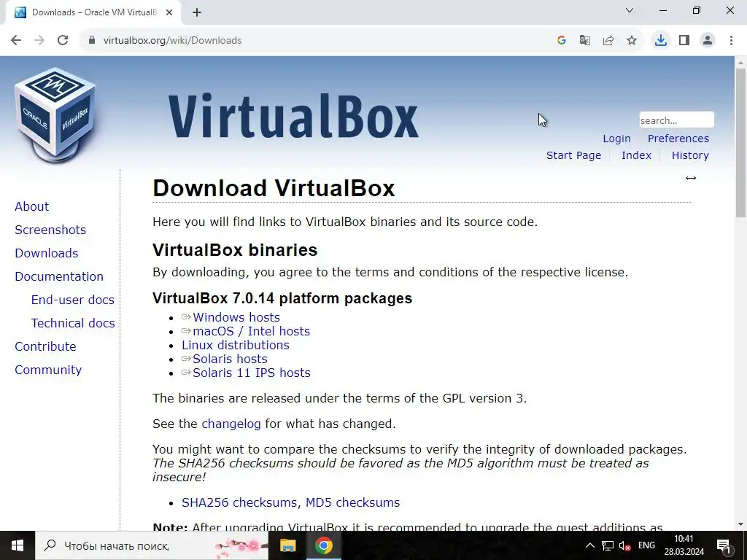The width and height of the screenshot is (747, 560).
Task: Open the Linux distributions link
Action: click(236, 345)
